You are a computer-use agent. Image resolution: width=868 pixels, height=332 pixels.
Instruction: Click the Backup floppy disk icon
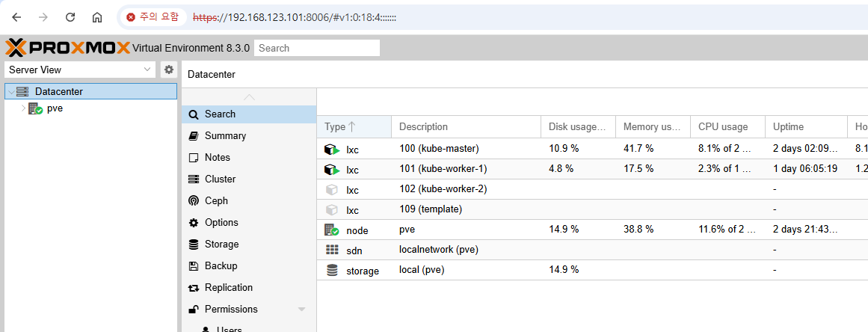pos(193,266)
